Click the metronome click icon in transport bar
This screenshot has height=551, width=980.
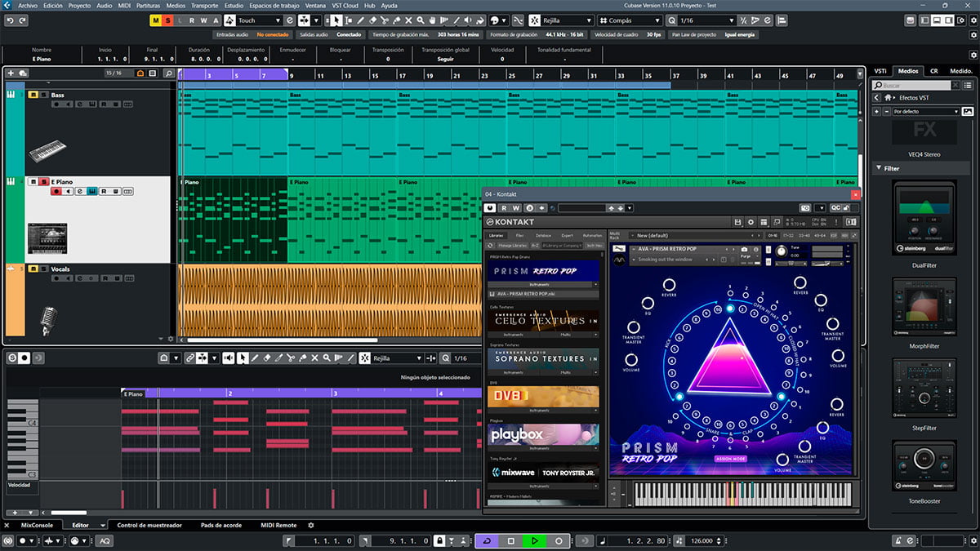[898, 541]
